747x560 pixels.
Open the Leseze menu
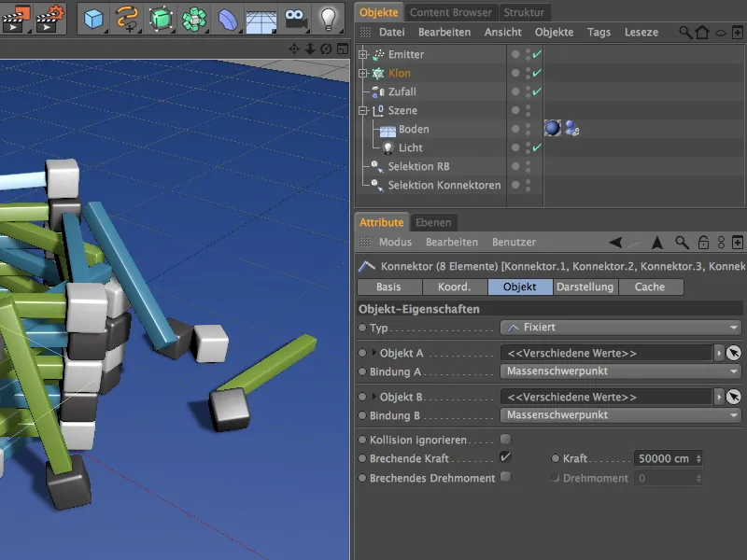641,33
